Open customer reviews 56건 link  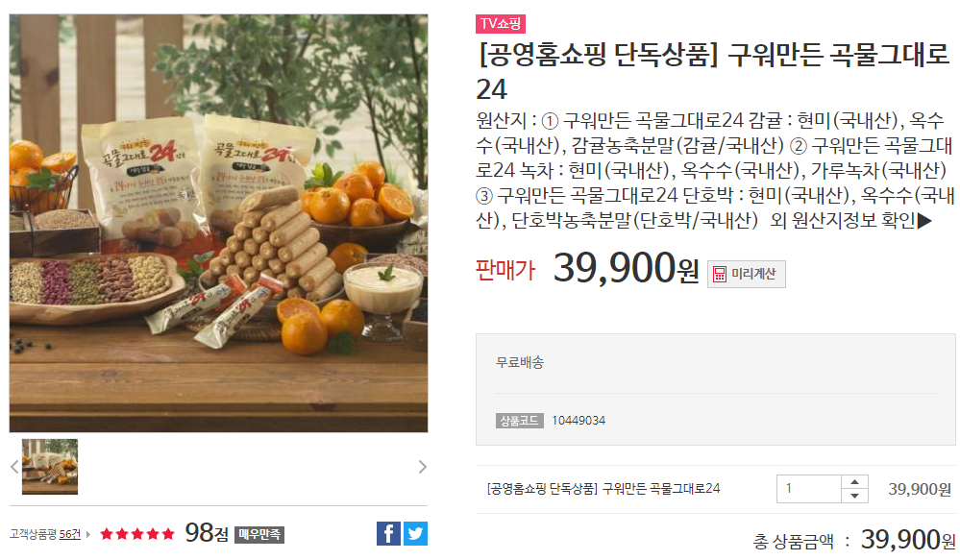70,534
